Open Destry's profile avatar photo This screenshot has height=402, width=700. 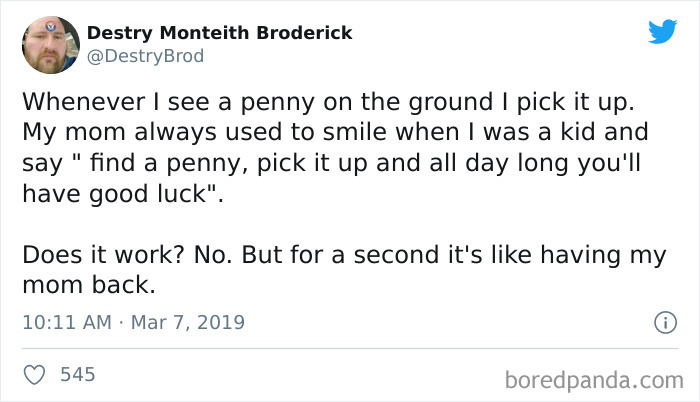(x=50, y=46)
